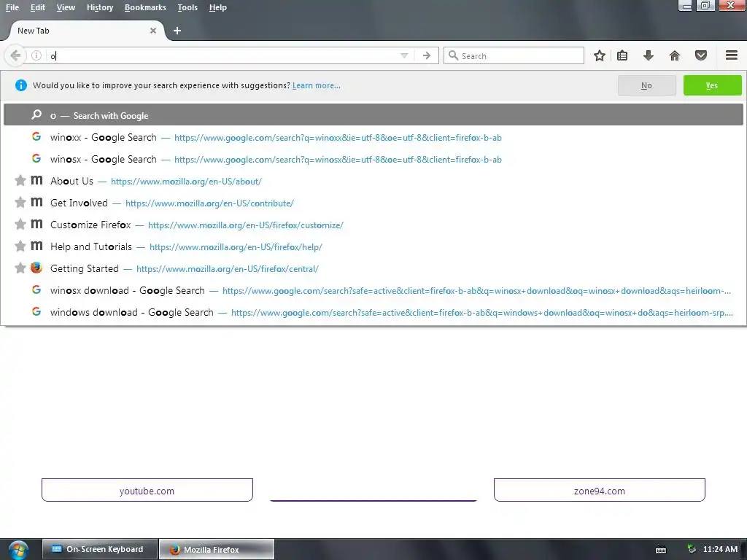Screen dimensions: 747x560
Task: Open the File menu
Action: point(12,7)
